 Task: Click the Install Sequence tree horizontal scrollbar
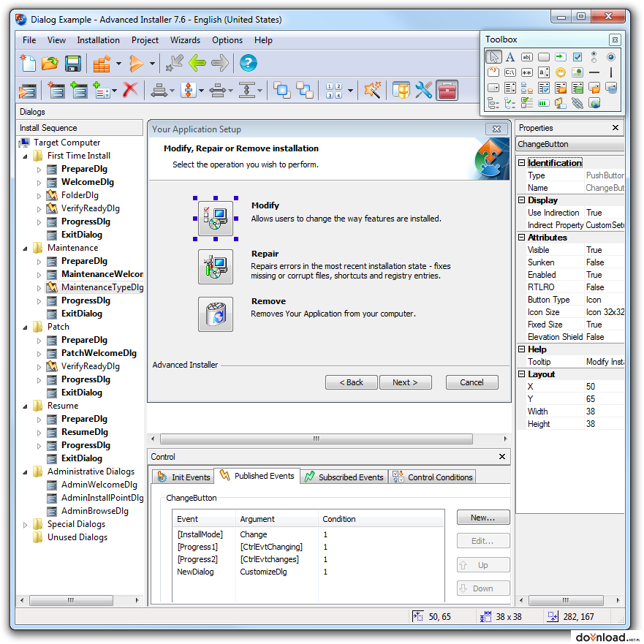[x=72, y=600]
